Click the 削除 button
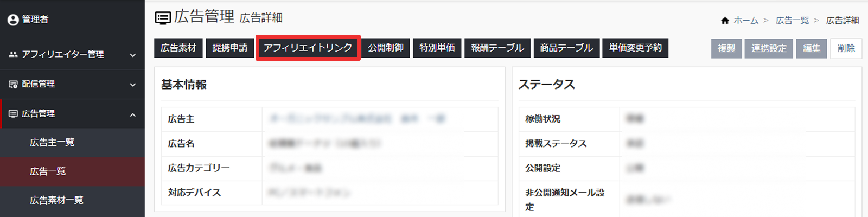The height and width of the screenshot is (217, 868). (x=846, y=48)
